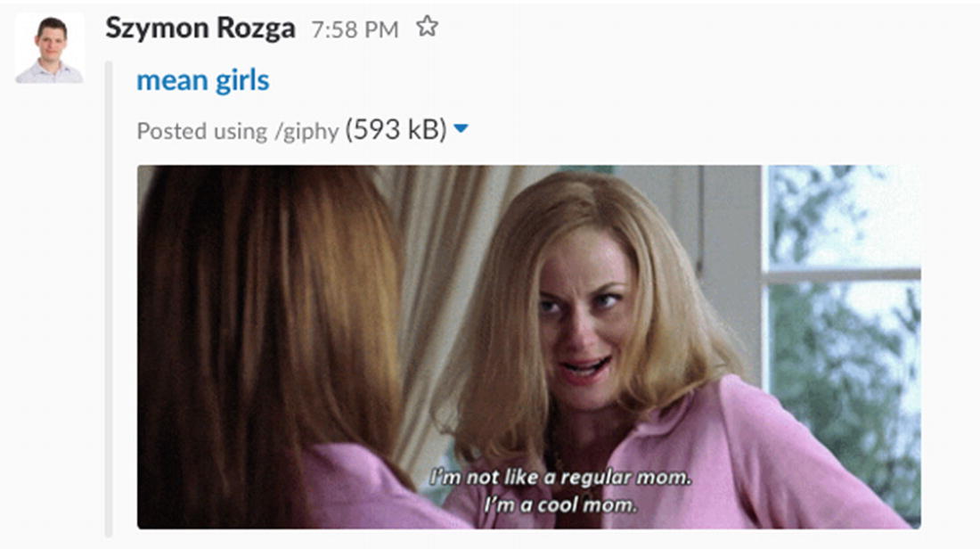980x549 pixels.
Task: Open message permalink via 7:58 PM time
Action: (355, 29)
